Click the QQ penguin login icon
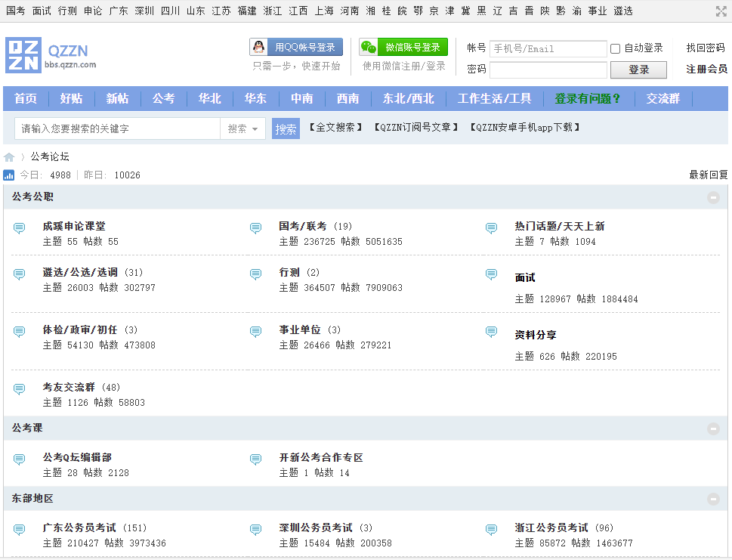This screenshot has width=732, height=560. [x=261, y=47]
